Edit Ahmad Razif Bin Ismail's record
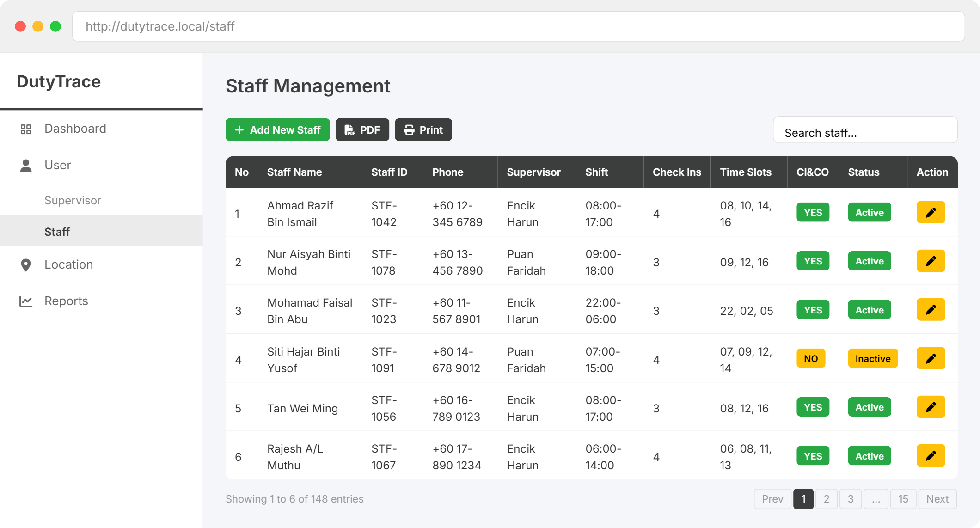 click(x=930, y=213)
